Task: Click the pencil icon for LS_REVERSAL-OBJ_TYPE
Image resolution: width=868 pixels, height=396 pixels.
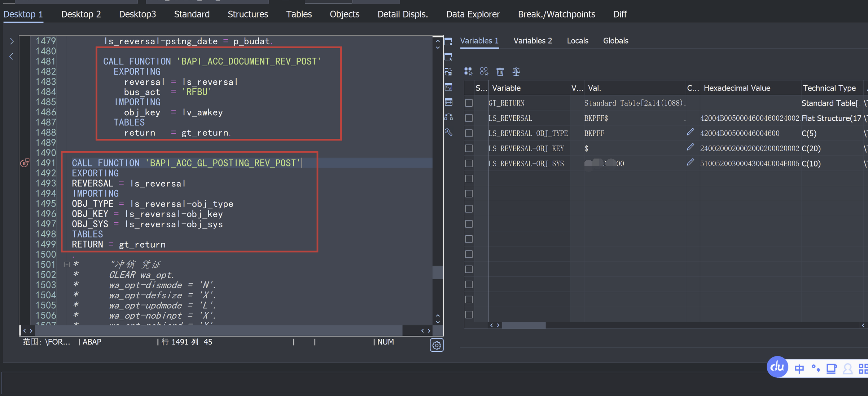Action: tap(690, 132)
